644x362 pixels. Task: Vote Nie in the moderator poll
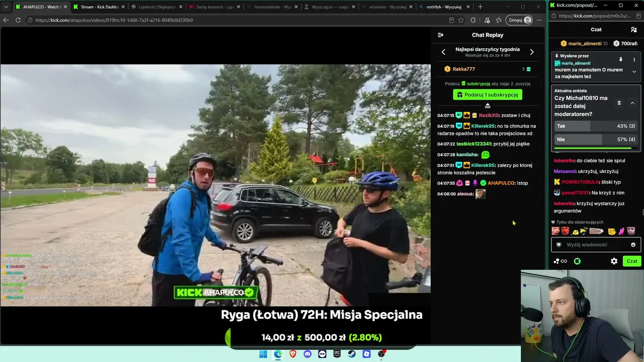tap(596, 139)
